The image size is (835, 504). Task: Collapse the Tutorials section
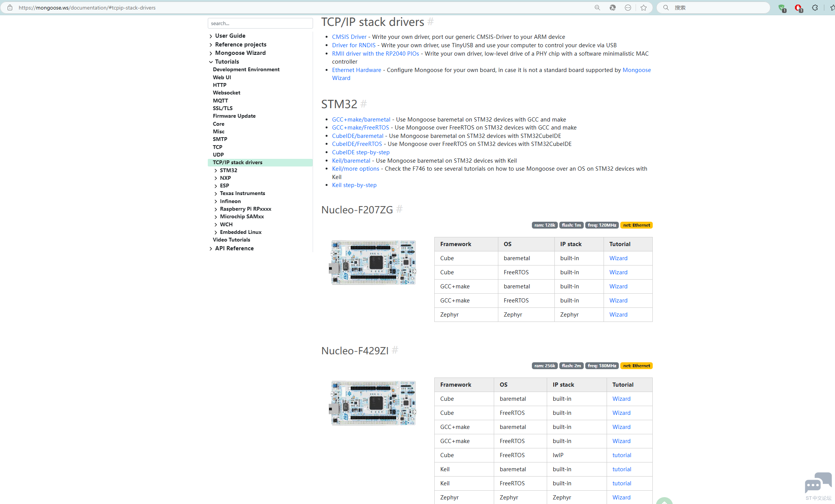point(211,62)
